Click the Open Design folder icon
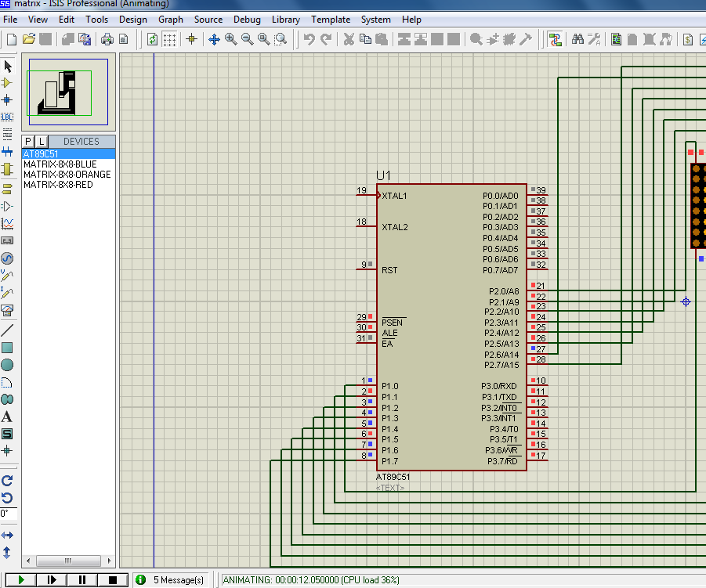This screenshot has height=588, width=706. (29, 40)
